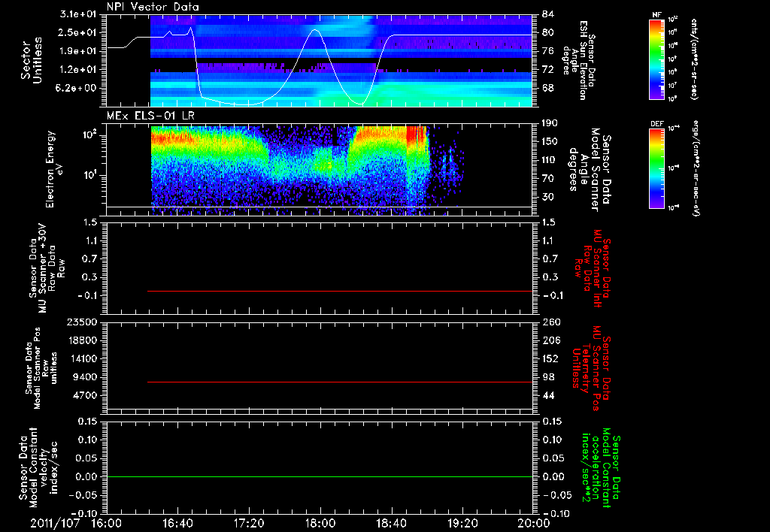Click the "110" scanner angle tick value
The height and width of the screenshot is (532, 770).
[550, 160]
